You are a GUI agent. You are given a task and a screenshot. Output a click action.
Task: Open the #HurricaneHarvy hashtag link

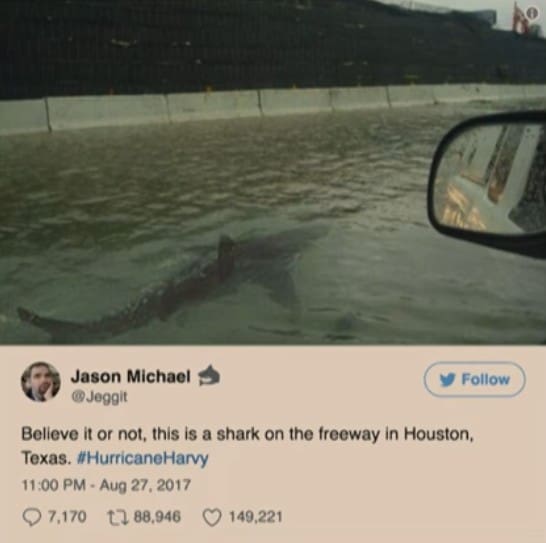pyautogui.click(x=142, y=458)
